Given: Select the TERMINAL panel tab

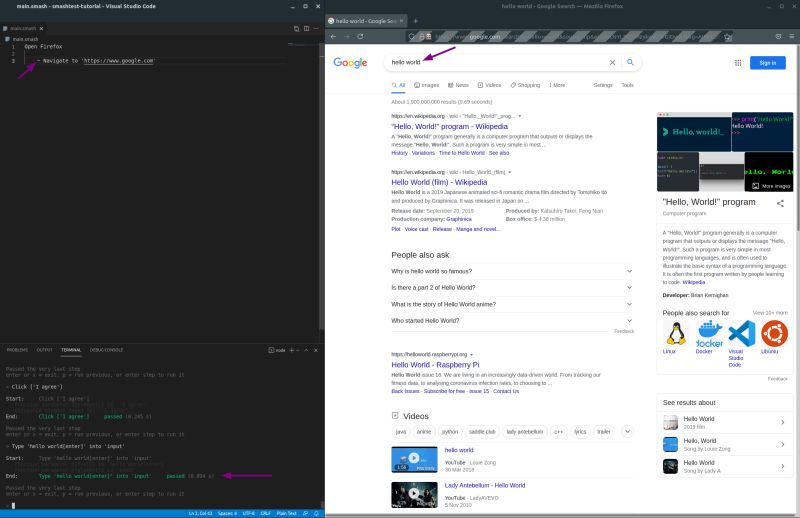Looking at the screenshot, I should click(x=71, y=350).
